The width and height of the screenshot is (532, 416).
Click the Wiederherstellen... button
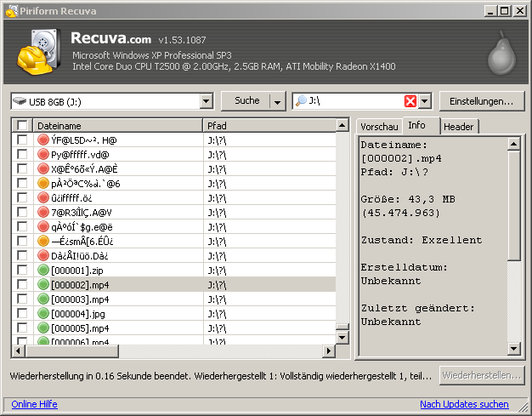click(482, 375)
